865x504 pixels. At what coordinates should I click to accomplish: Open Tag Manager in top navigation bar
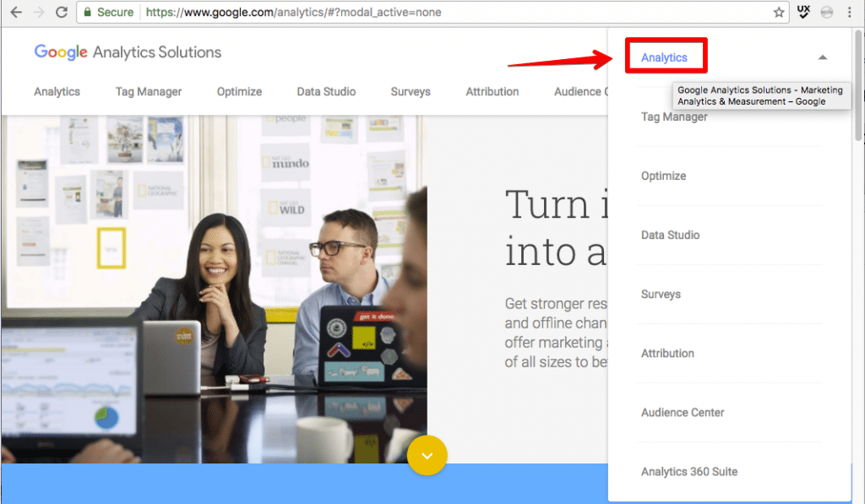pos(149,91)
